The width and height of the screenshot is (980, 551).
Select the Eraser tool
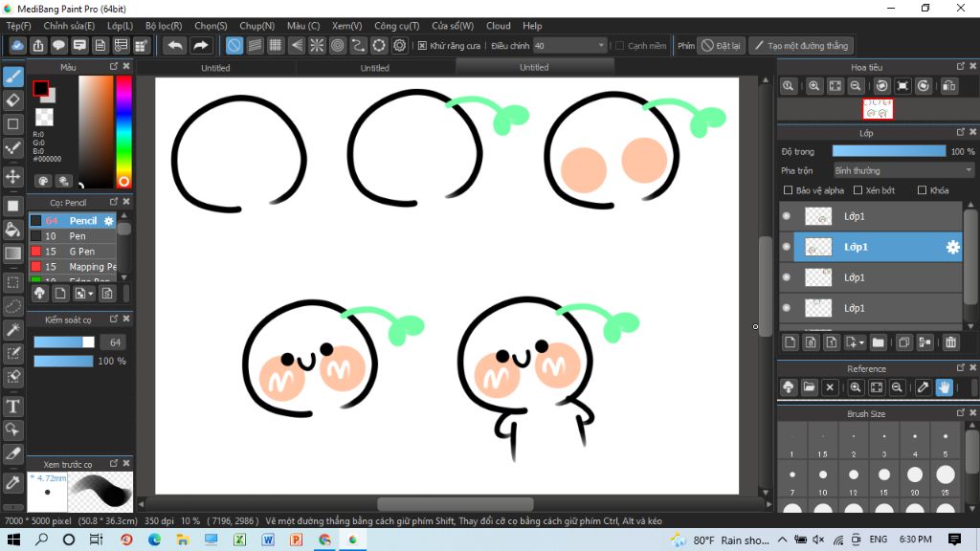[13, 99]
